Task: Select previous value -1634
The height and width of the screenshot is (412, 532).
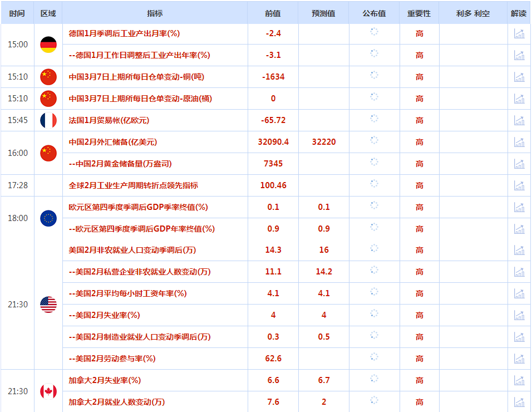Action: pyautogui.click(x=273, y=77)
